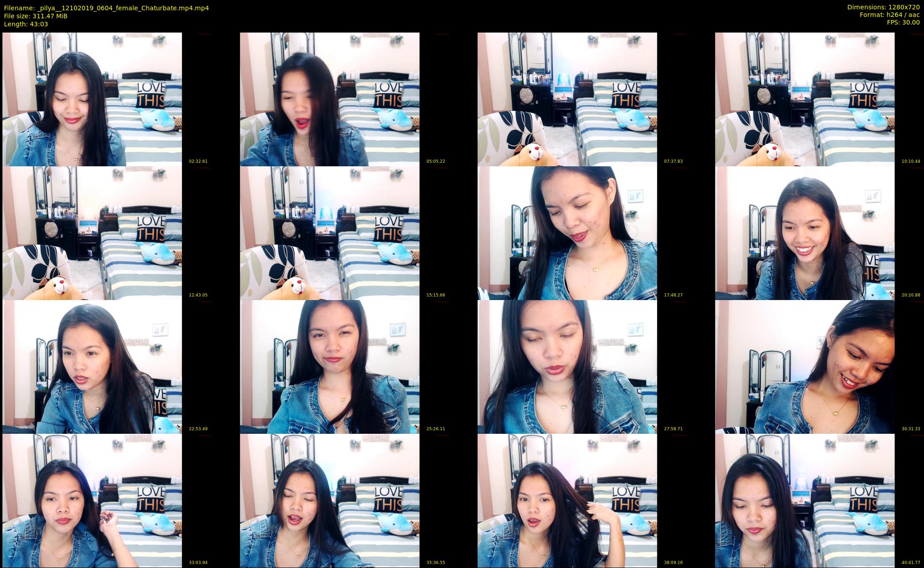Click the timestamp label 10:10.44

(911, 161)
